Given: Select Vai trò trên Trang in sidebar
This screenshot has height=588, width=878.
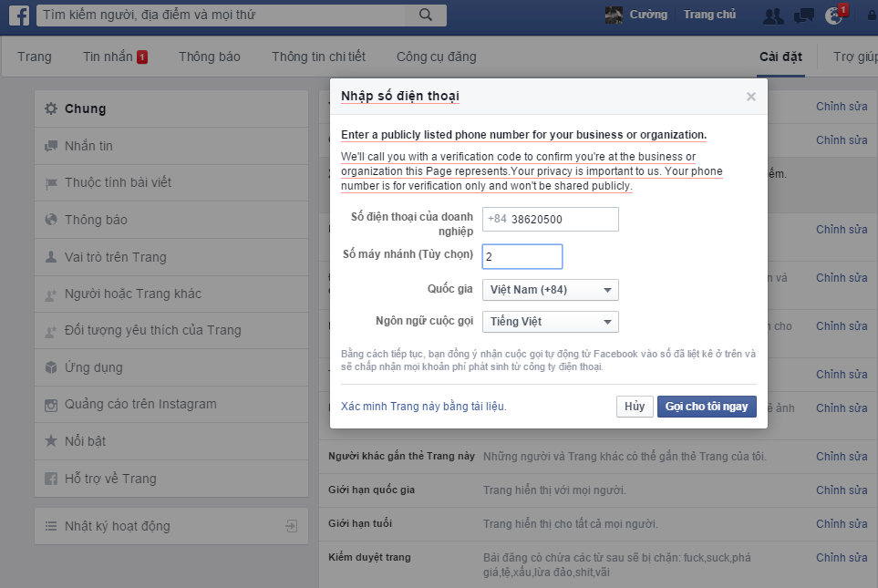Looking at the screenshot, I should pos(115,257).
